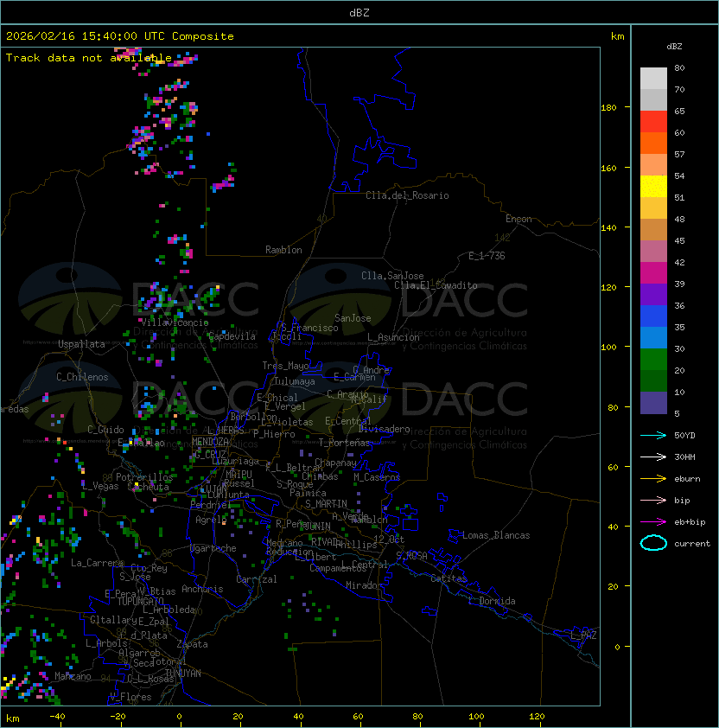Click the 160 tick label on vertical axis
Viewport: 719px width, 728px height.
(x=608, y=168)
